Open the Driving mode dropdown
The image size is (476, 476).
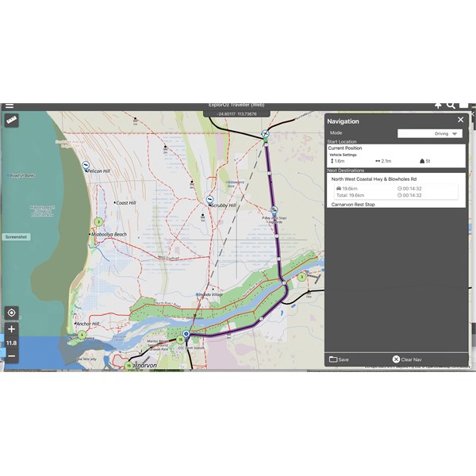pos(429,134)
